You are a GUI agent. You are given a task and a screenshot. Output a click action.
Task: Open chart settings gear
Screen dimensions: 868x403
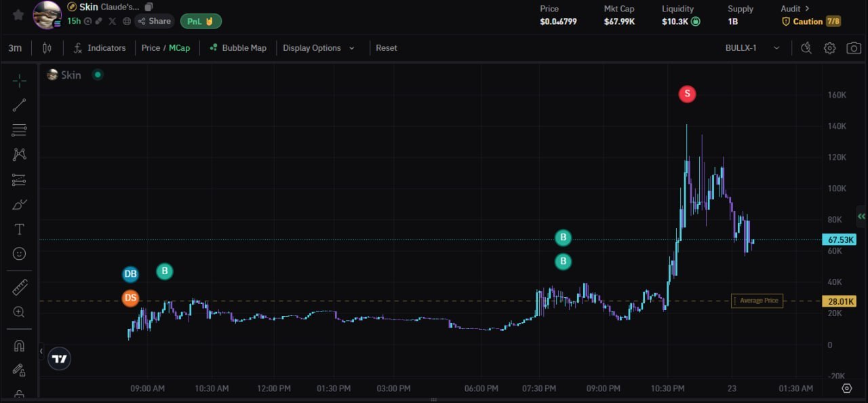pyautogui.click(x=829, y=48)
